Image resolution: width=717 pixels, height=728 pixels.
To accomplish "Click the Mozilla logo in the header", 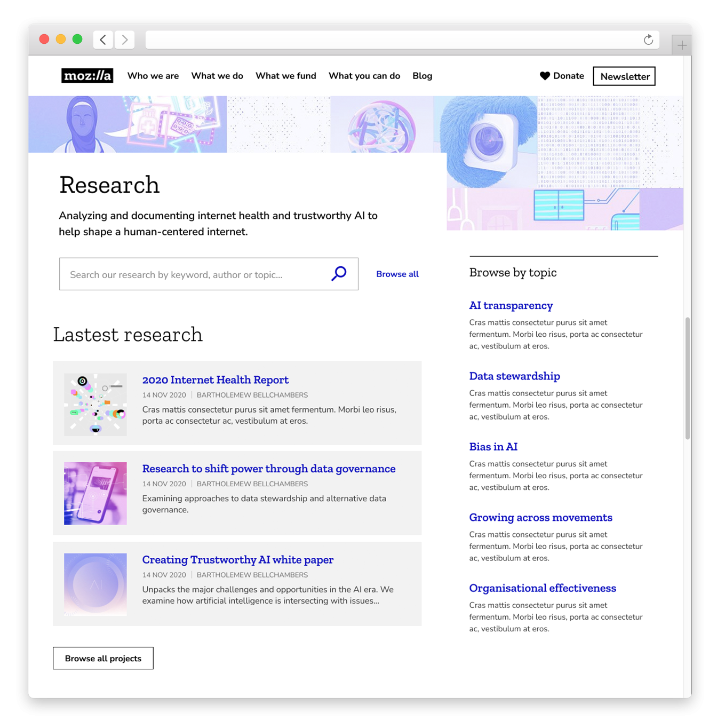I will point(87,76).
